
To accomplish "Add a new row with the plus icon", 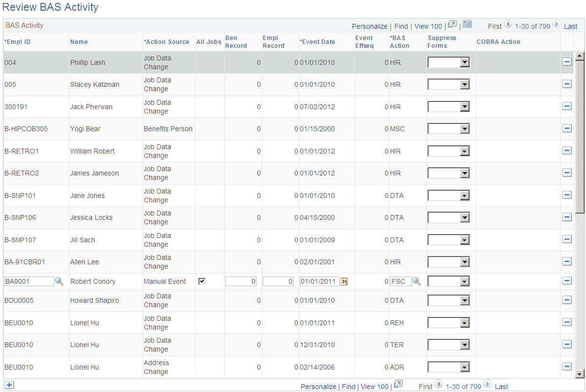I will tap(9, 385).
